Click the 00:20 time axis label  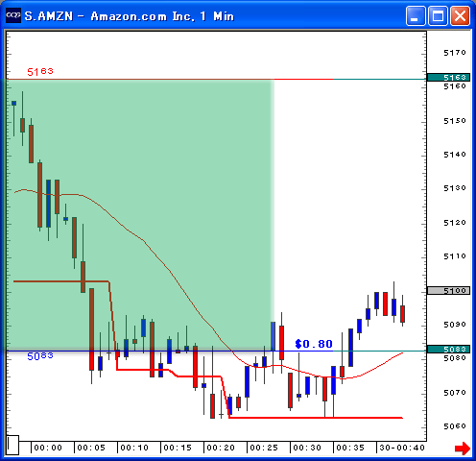tap(221, 448)
